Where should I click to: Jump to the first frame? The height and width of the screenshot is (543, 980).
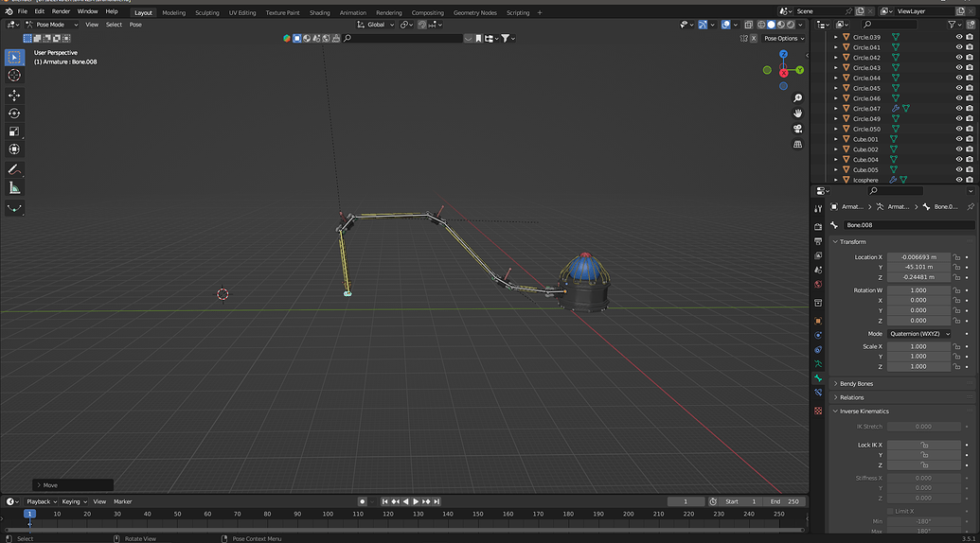tap(385, 501)
